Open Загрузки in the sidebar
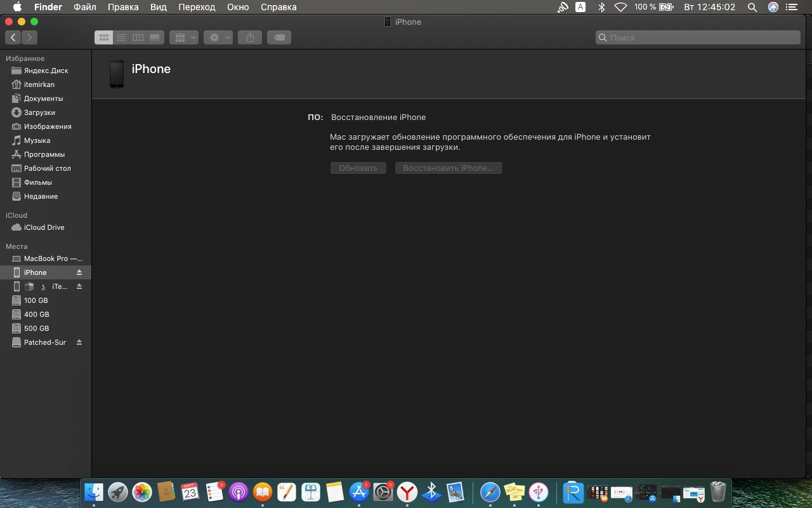The image size is (812, 508). (46, 112)
